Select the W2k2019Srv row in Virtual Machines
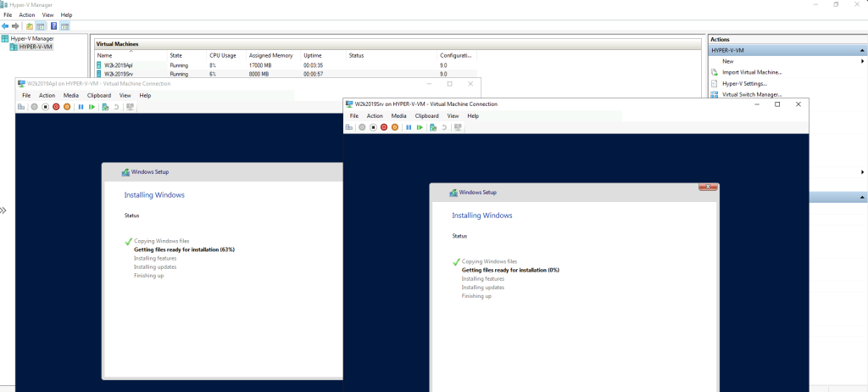 click(x=286, y=74)
